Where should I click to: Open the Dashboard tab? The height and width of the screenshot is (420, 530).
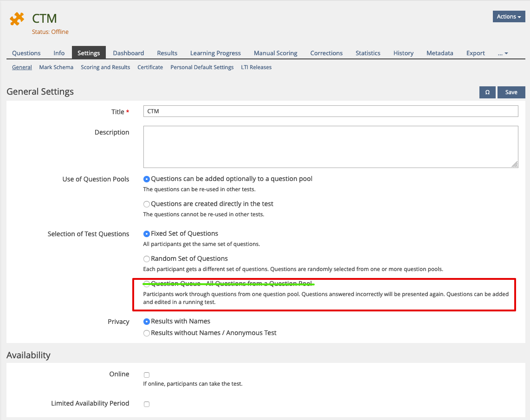coord(129,53)
